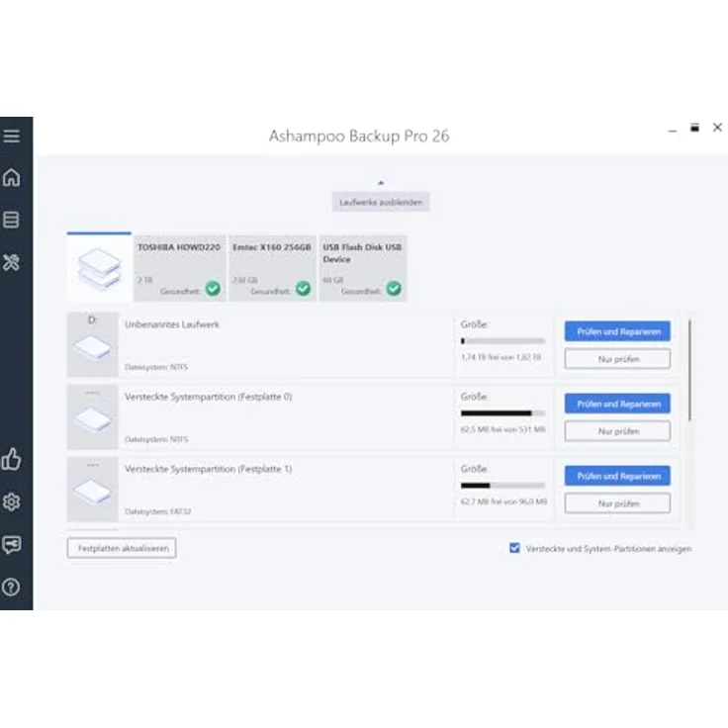Select 'Versteckte Systempartition (Festplatte 1)' text
Screen dimensions: 728x728
tap(208, 469)
